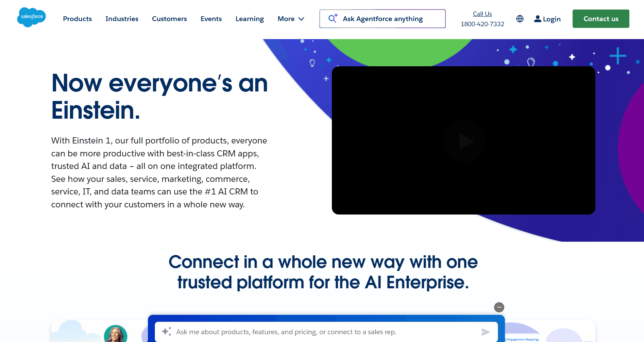Viewport: 644px width, 342px height.
Task: Click the Agentforce search magnifier icon
Action: coord(333,18)
